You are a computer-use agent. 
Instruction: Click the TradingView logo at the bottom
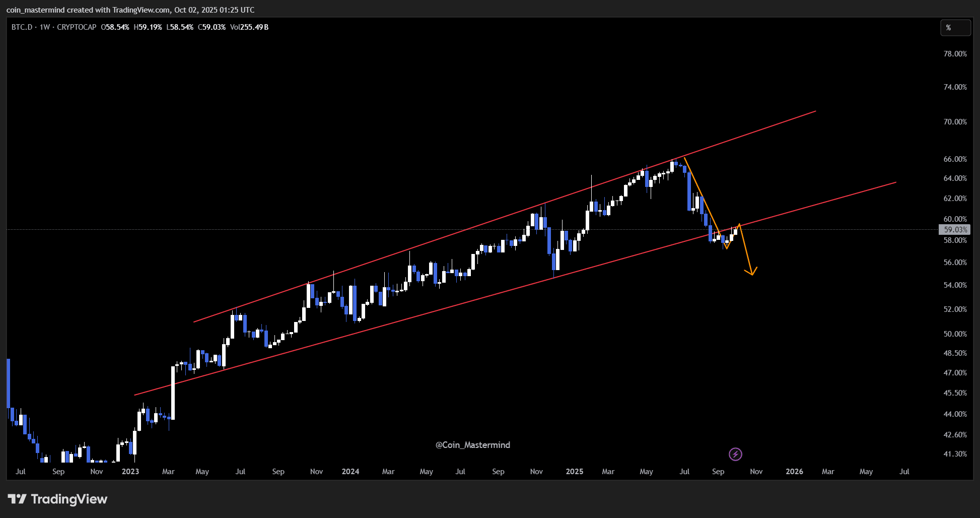[x=57, y=499]
